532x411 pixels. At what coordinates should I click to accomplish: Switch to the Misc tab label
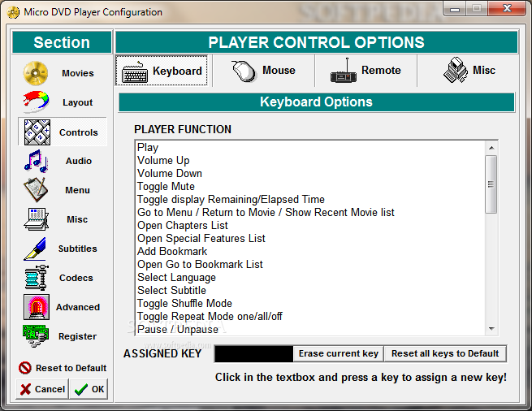(x=484, y=70)
